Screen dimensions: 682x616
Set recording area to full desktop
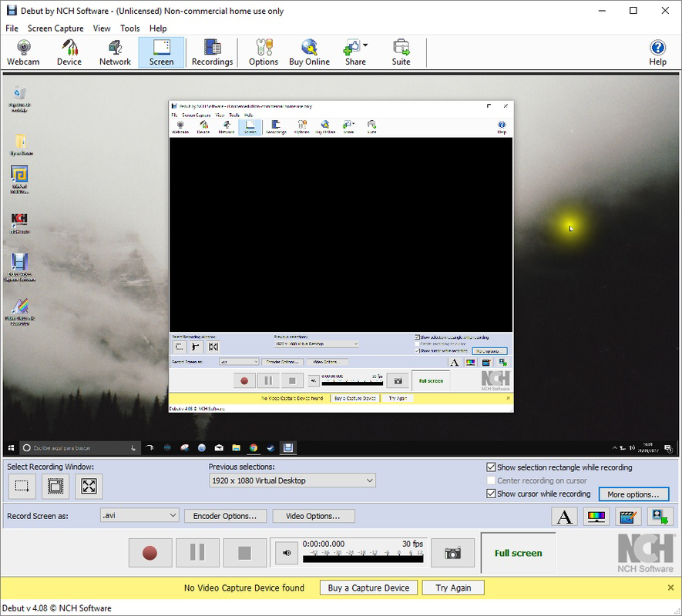(x=89, y=486)
